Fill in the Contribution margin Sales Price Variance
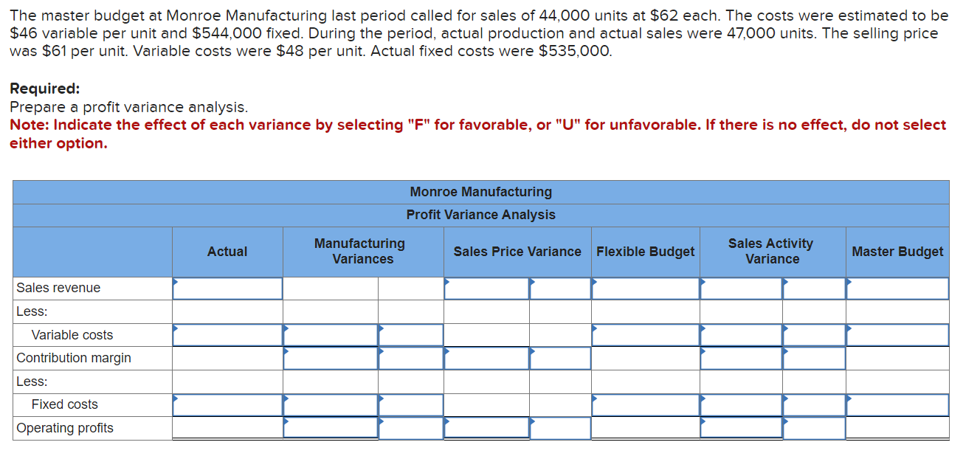Screen dimensions: 980x459 point(486,358)
